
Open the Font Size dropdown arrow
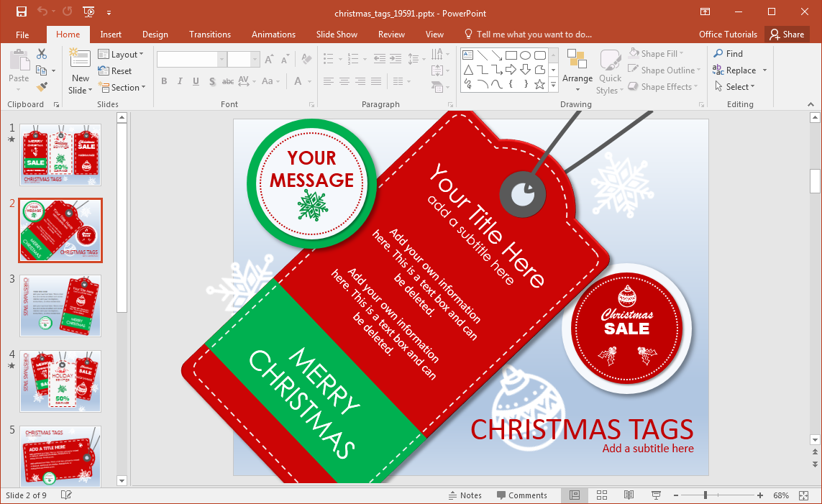click(254, 58)
